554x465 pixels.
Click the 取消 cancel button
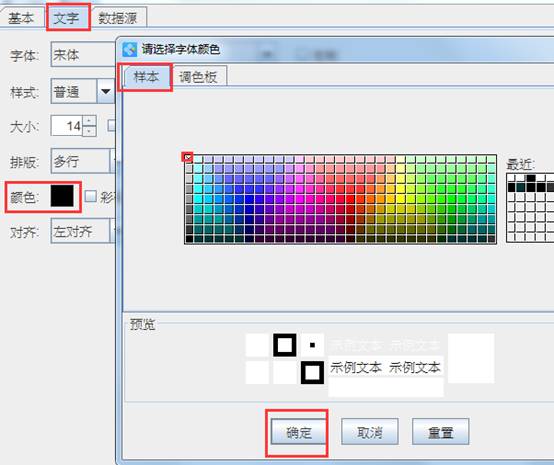pos(370,432)
